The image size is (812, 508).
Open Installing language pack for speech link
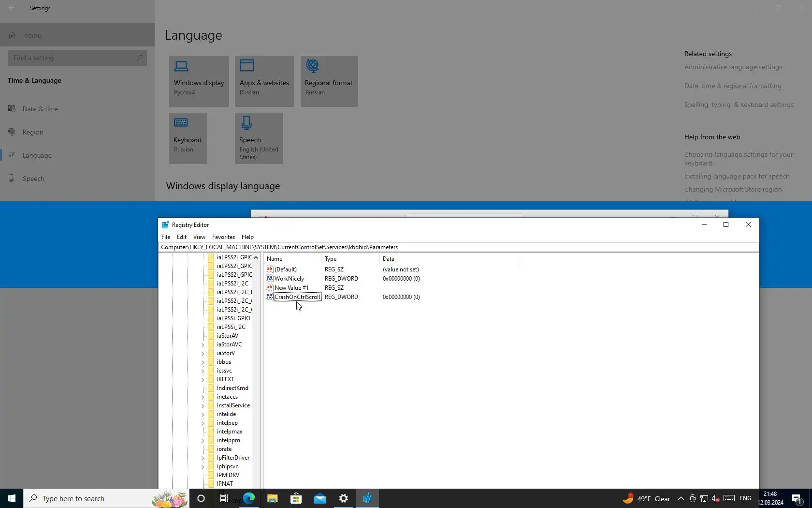[737, 177]
